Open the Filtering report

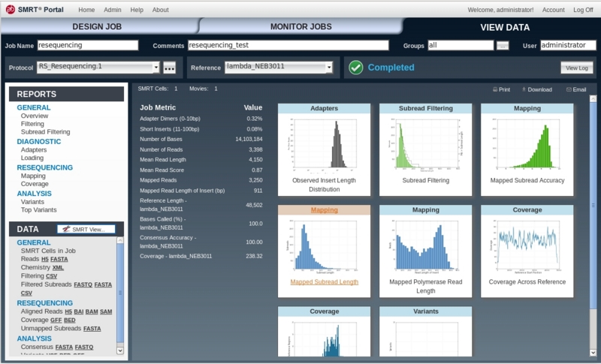coord(32,124)
